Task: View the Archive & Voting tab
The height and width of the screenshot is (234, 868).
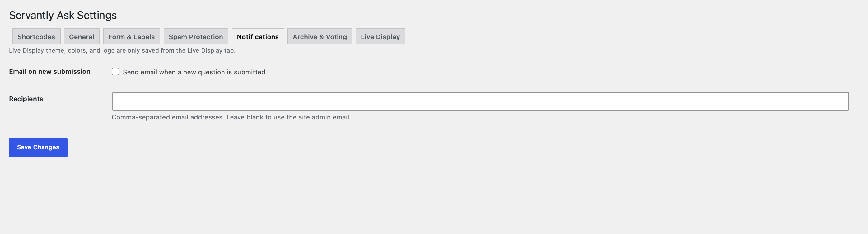Action: 320,36
